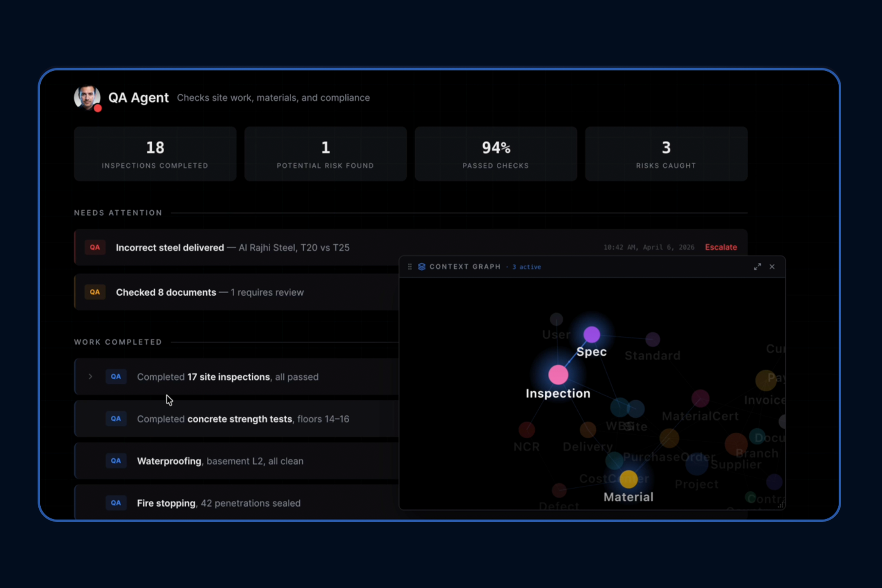Click the orange Delivery node
The image size is (882, 588).
588,430
